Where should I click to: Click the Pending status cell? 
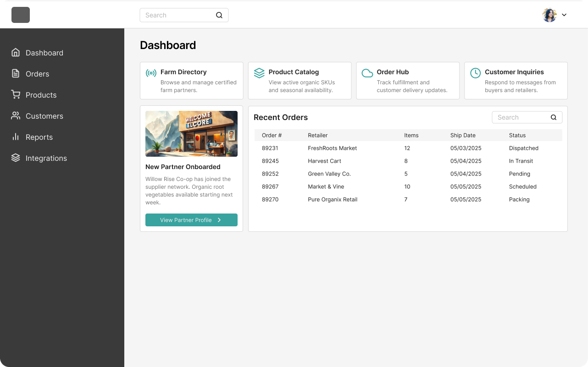(520, 174)
